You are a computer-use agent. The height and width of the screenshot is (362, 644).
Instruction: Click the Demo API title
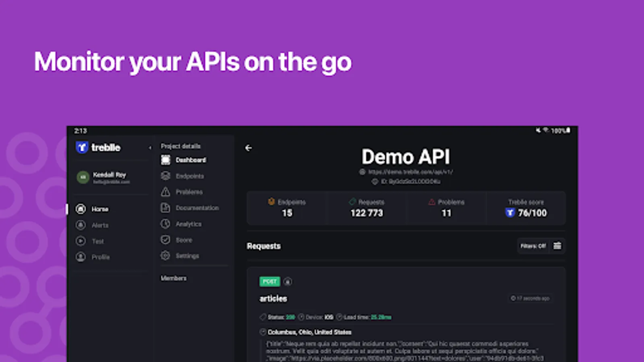click(x=406, y=156)
